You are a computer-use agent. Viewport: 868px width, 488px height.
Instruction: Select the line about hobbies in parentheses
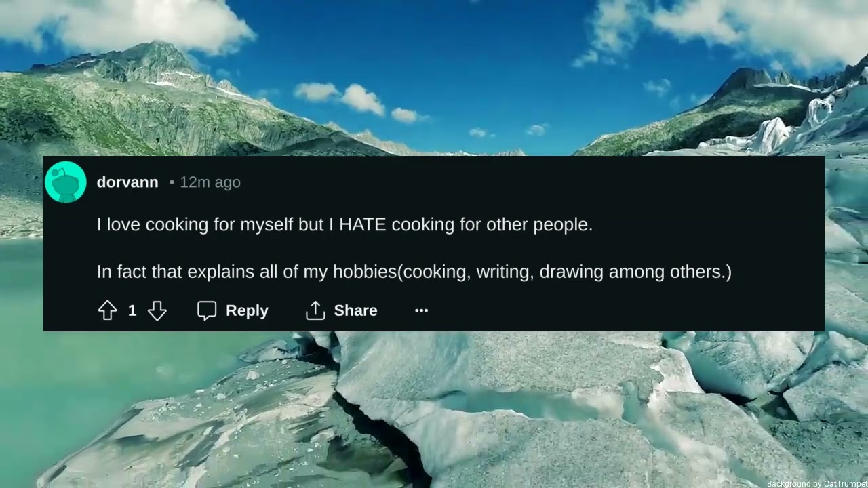coord(414,272)
